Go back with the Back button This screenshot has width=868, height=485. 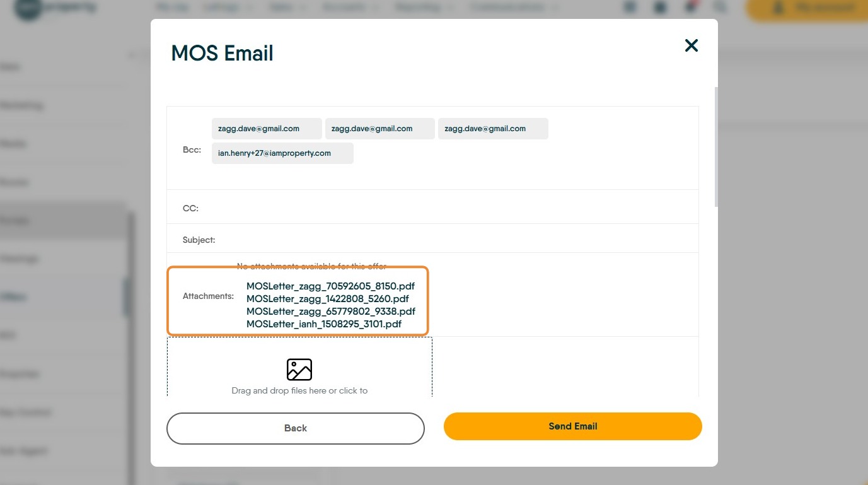pos(295,428)
